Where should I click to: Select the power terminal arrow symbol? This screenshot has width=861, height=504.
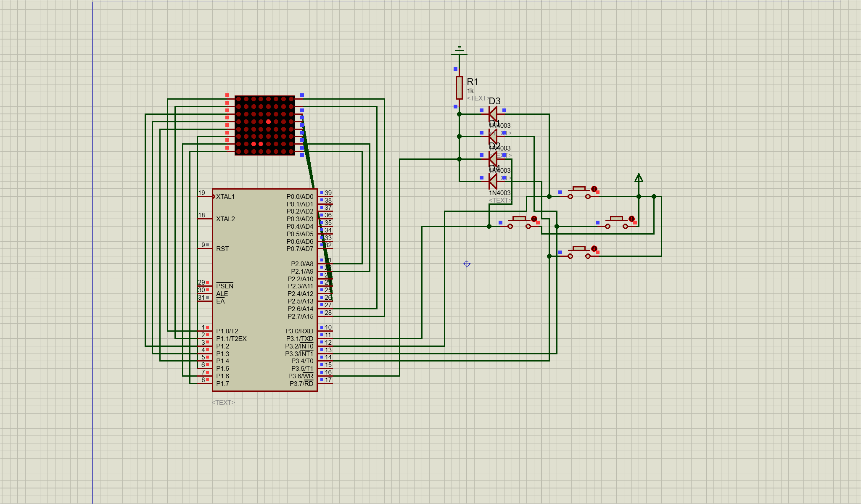pyautogui.click(x=639, y=178)
